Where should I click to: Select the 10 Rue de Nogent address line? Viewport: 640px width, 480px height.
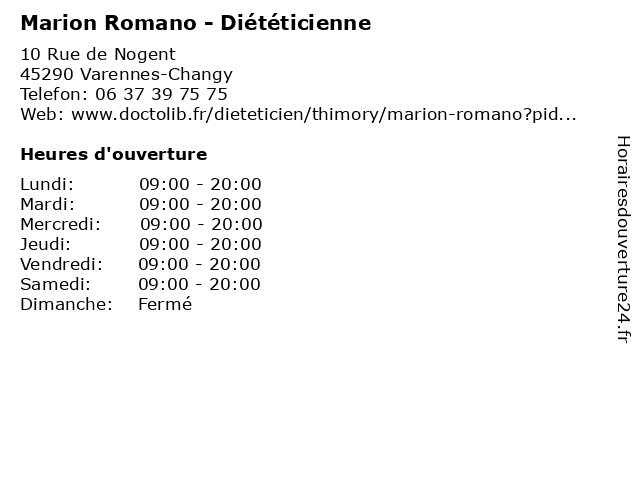tap(98, 54)
